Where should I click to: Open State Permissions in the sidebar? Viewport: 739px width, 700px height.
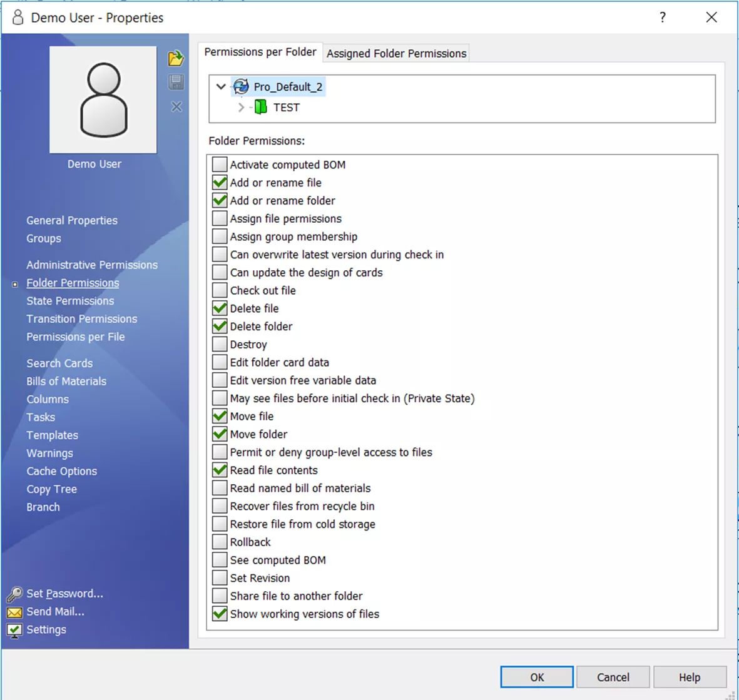tap(70, 301)
